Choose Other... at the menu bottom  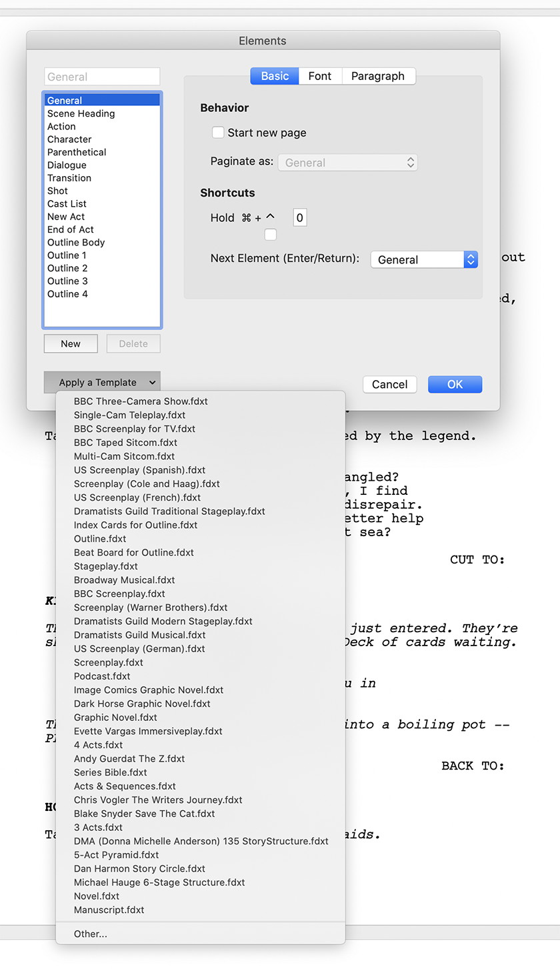click(x=90, y=934)
